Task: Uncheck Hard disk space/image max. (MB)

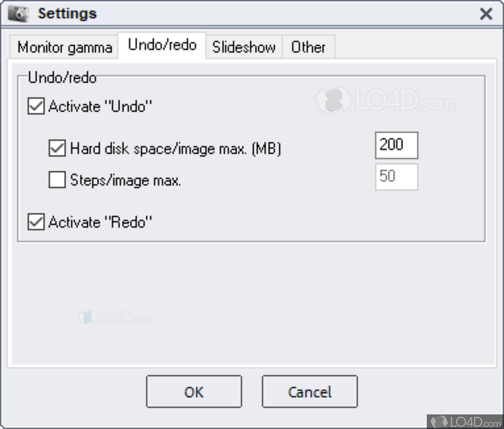Action: (57, 148)
